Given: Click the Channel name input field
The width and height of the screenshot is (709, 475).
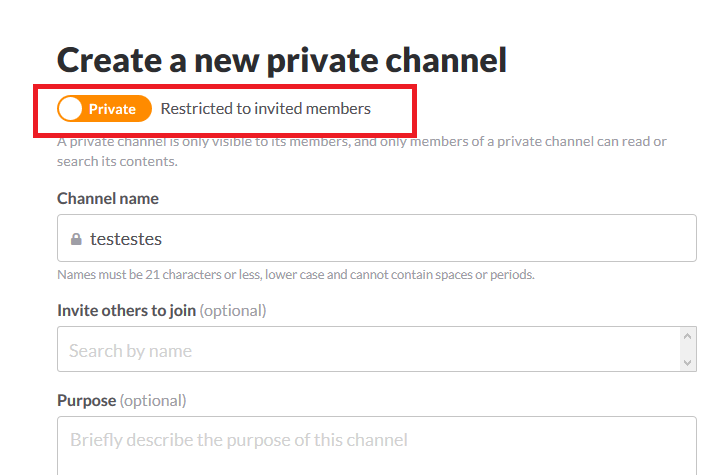Looking at the screenshot, I should pos(400,239).
